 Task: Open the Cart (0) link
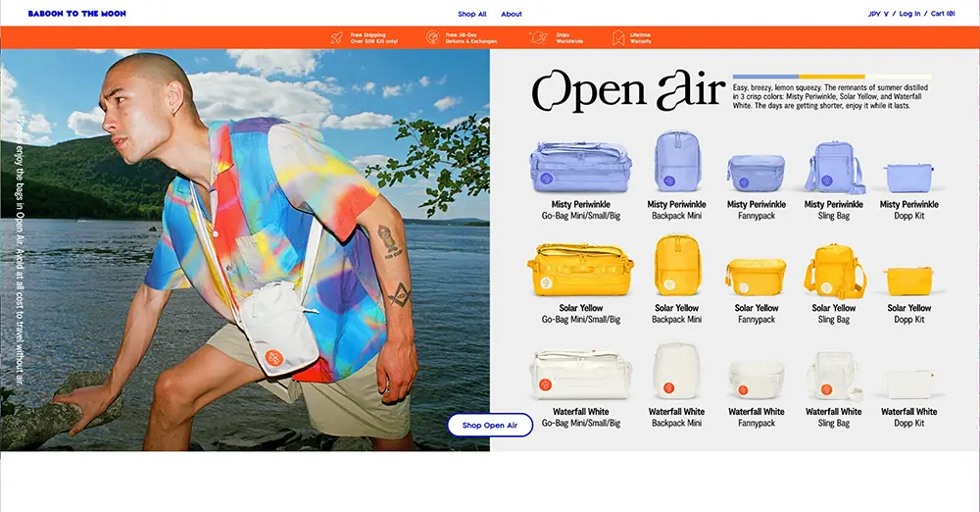943,14
